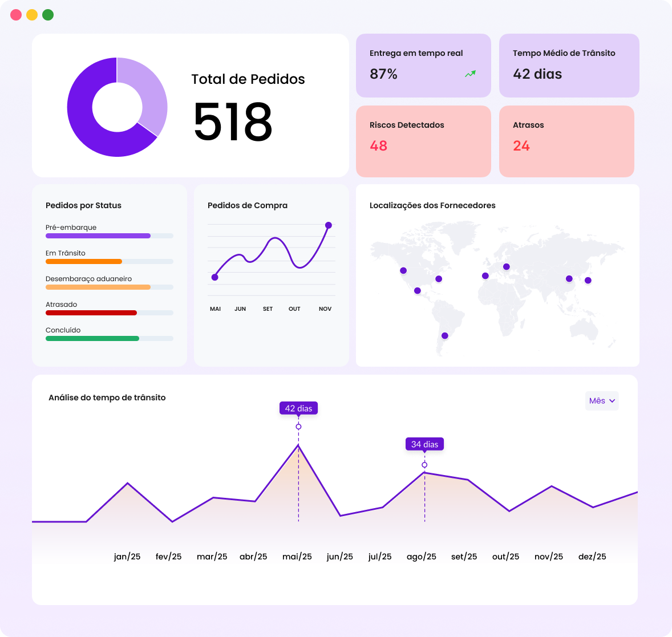
Task: Open the Mês period dropdown
Action: [601, 401]
